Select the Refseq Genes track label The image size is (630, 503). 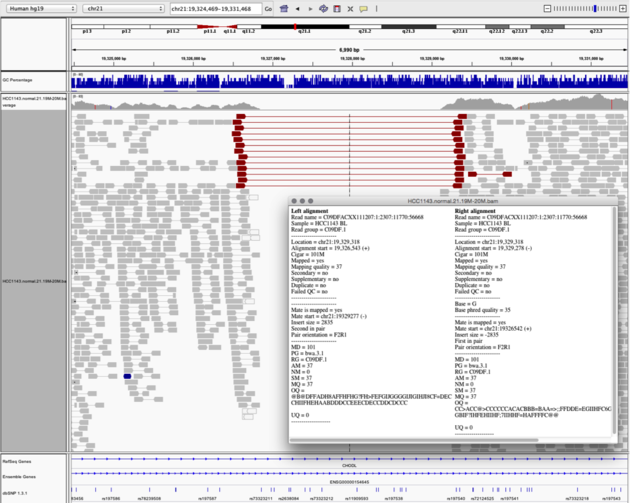click(17, 463)
